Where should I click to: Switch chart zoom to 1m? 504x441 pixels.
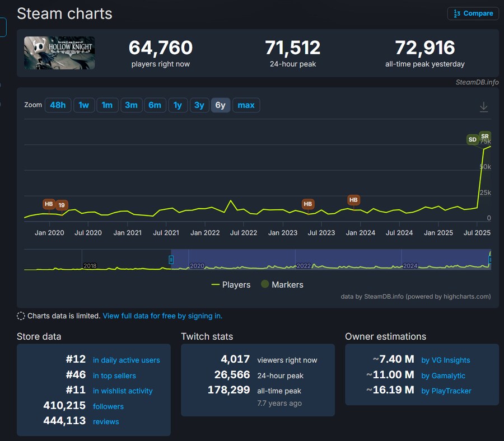tap(107, 105)
